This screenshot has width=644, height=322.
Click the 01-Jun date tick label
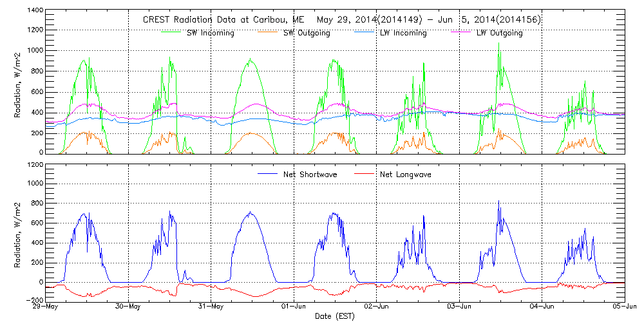point(294,307)
